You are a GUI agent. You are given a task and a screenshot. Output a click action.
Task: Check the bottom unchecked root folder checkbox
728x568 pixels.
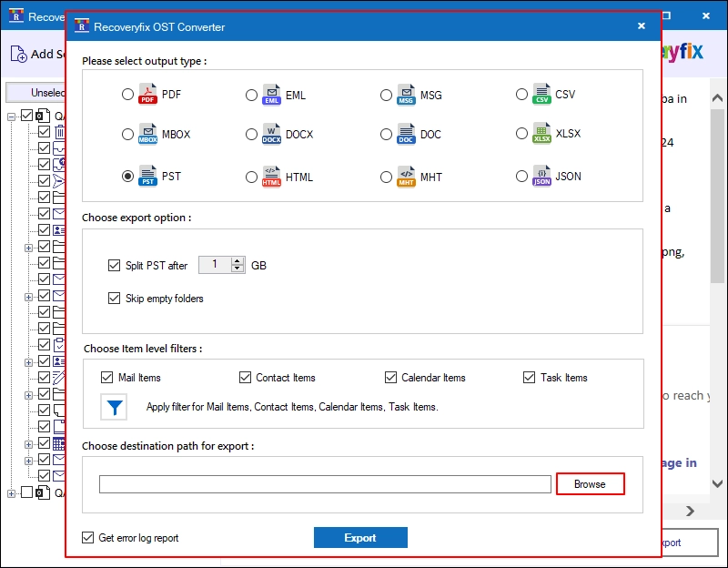pyautogui.click(x=27, y=492)
